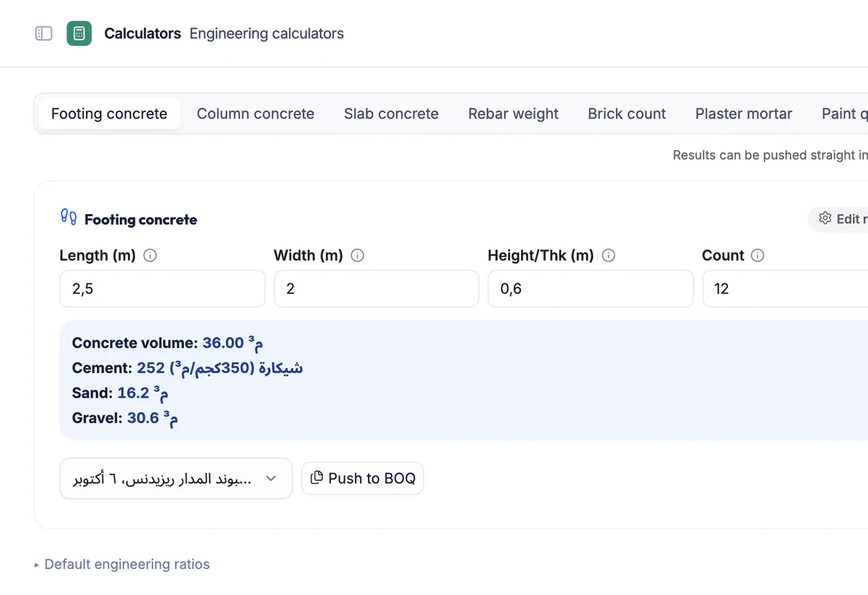This screenshot has height=595, width=868.
Task: Click the green Calculators app icon
Action: pyautogui.click(x=79, y=33)
